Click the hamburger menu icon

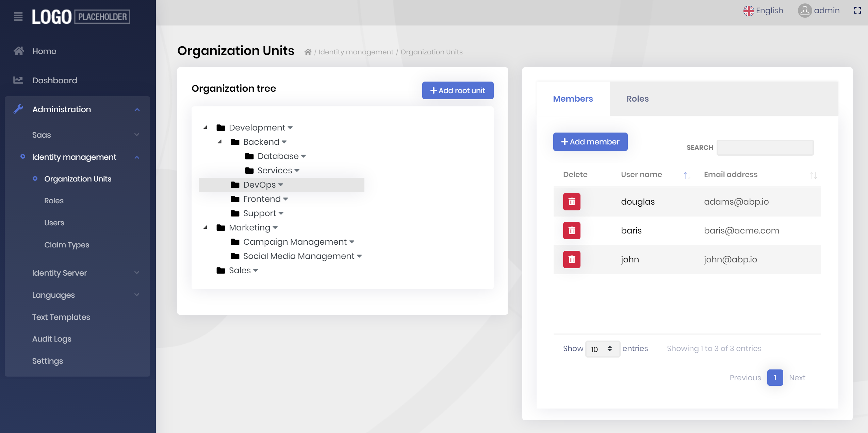pos(18,16)
